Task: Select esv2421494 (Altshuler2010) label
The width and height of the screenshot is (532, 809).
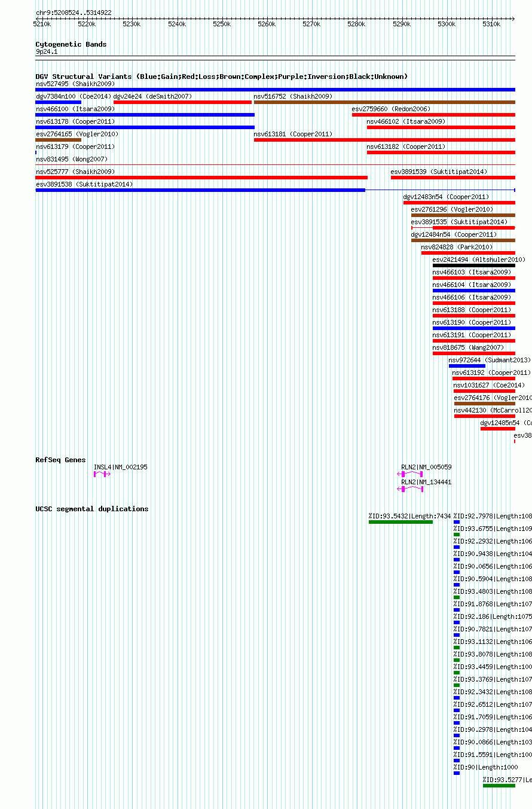Action: (x=479, y=260)
